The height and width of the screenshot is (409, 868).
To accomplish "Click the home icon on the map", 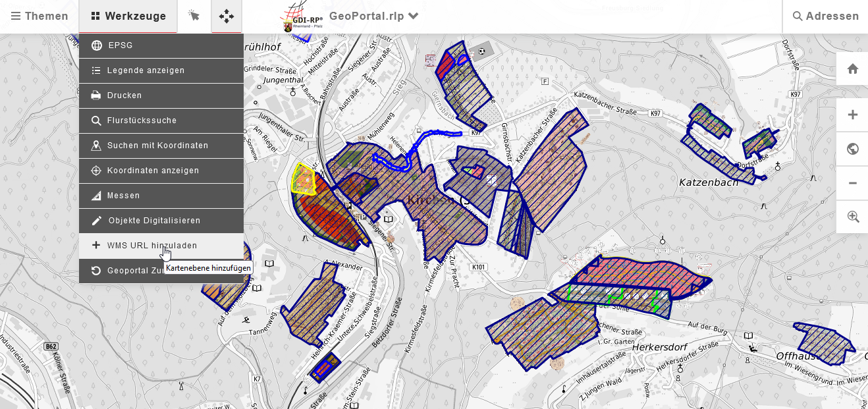I will tap(852, 68).
